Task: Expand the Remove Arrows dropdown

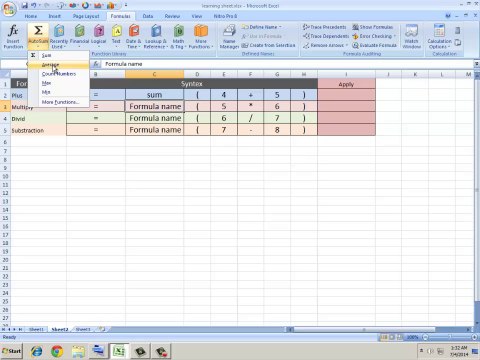Action: [347, 45]
